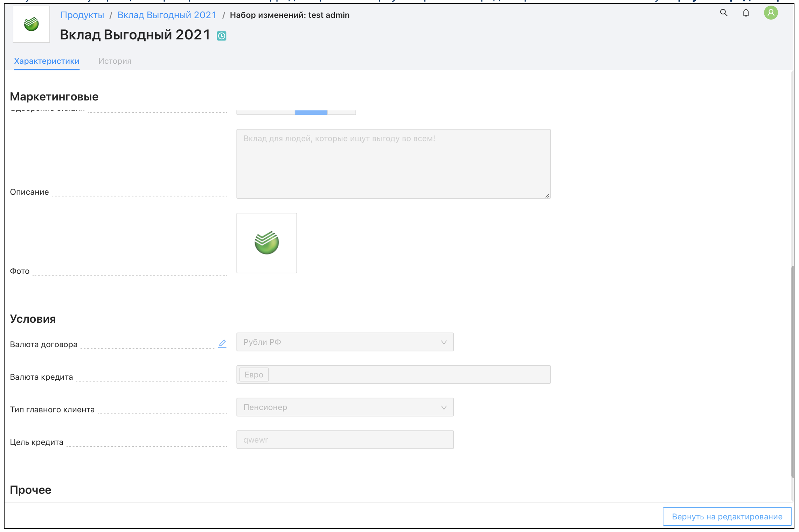
Task: Click the search magnifier icon
Action: click(x=723, y=13)
